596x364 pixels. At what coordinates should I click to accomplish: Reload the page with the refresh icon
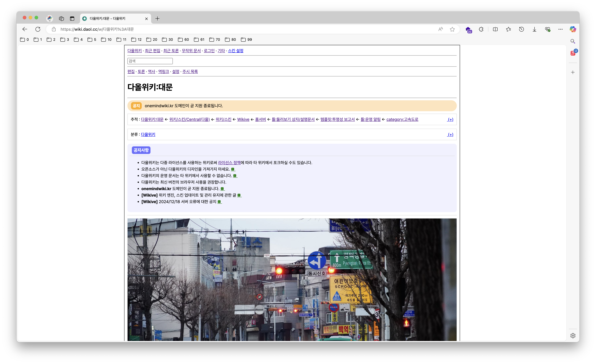(38, 29)
